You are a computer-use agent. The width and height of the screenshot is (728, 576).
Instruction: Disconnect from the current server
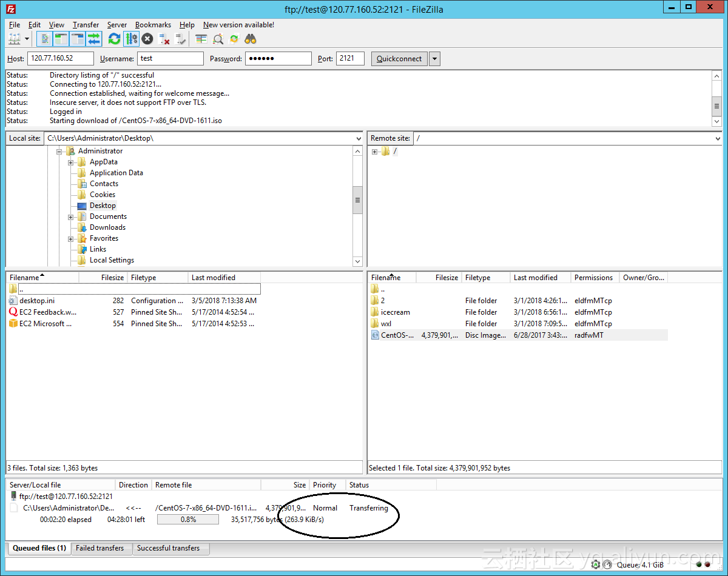click(164, 39)
